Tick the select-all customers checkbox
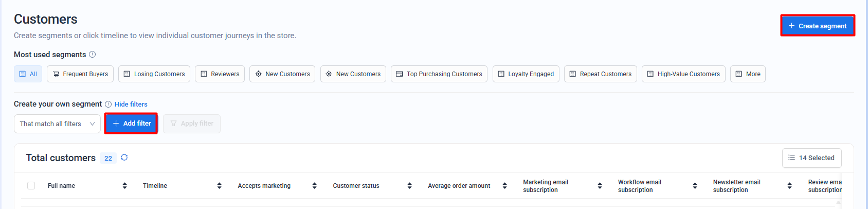Viewport: 868px width, 209px height. (31, 186)
